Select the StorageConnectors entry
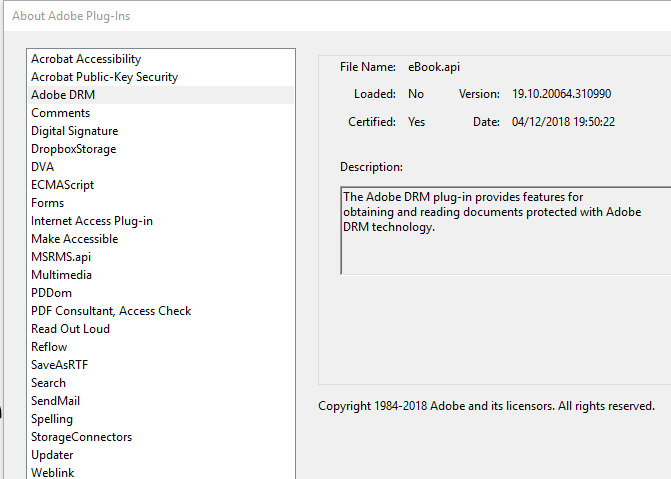 (81, 437)
